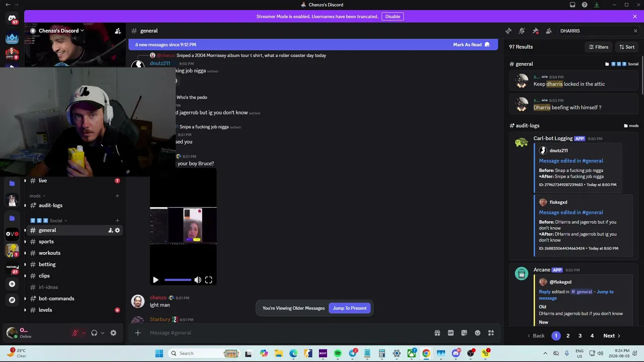Open the irl-ideas channel
The image size is (644, 362).
(x=73, y=287)
